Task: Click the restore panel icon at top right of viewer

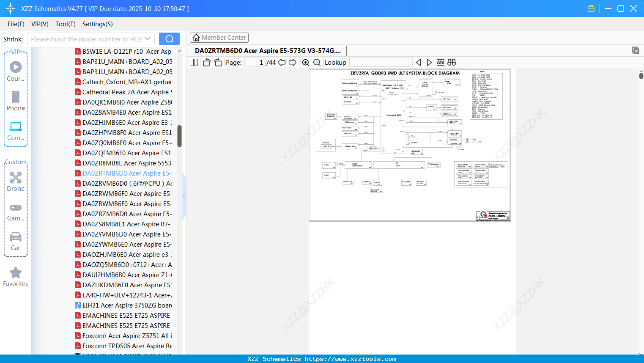Action: coord(636,50)
